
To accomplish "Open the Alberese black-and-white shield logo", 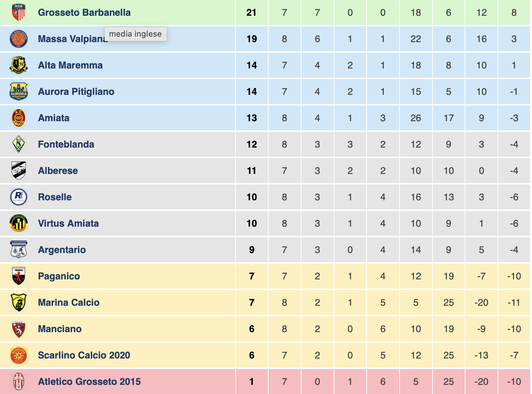I will pyautogui.click(x=19, y=171).
